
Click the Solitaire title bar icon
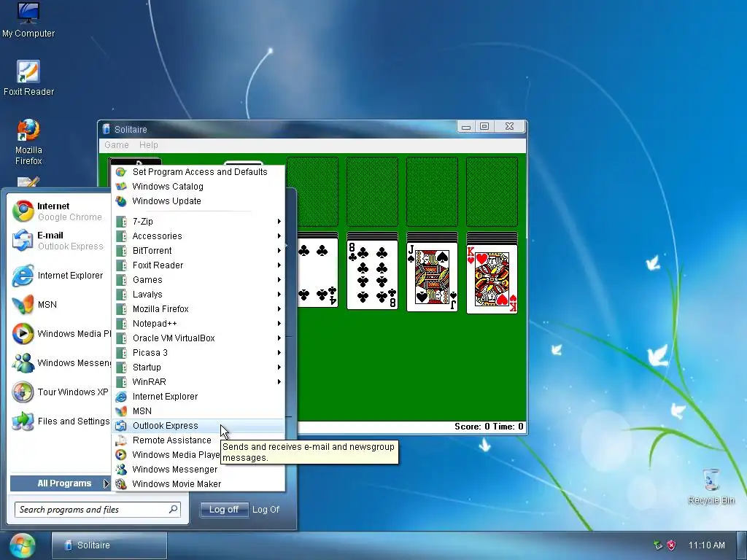click(106, 129)
